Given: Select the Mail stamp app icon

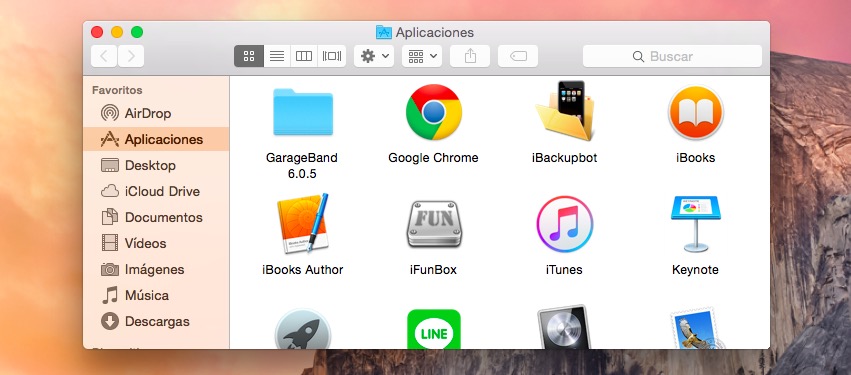Looking at the screenshot, I should pyautogui.click(x=698, y=329).
